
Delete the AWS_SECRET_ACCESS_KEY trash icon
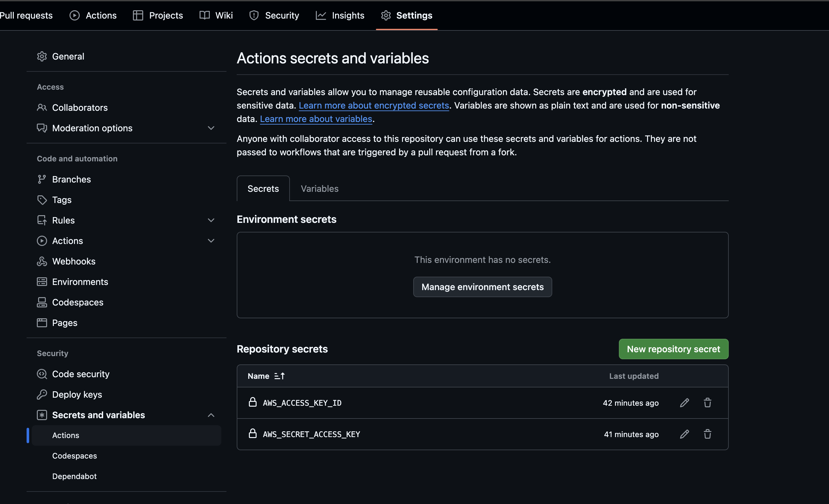[x=707, y=434]
